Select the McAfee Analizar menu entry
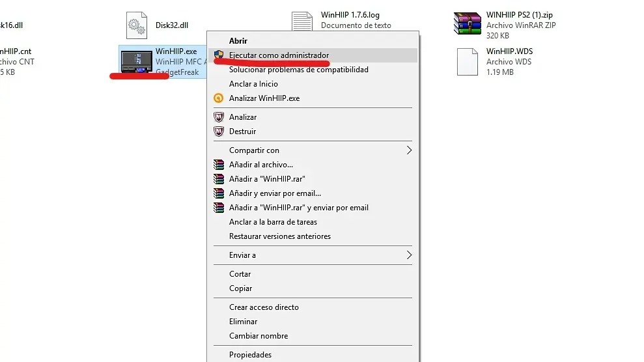The width and height of the screenshot is (644, 362). coord(313,117)
